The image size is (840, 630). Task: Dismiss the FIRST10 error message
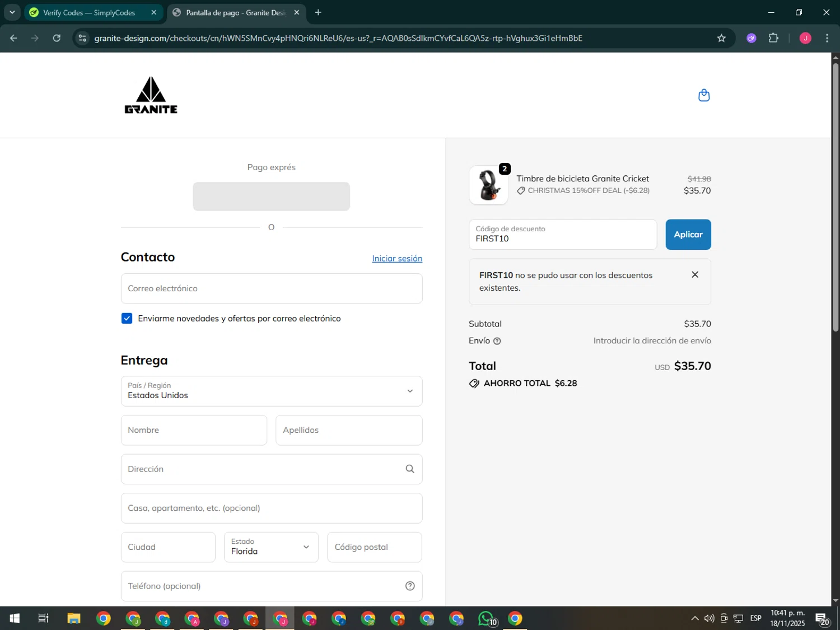[695, 274]
